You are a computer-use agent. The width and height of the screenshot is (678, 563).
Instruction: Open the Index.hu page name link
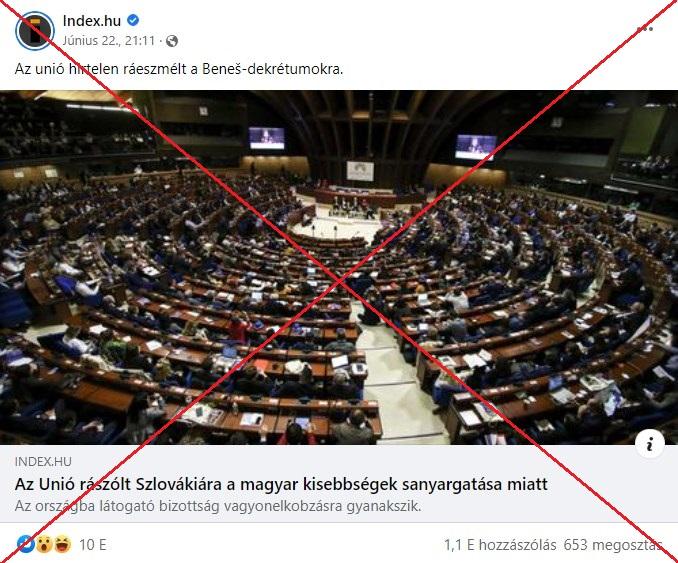tap(92, 20)
